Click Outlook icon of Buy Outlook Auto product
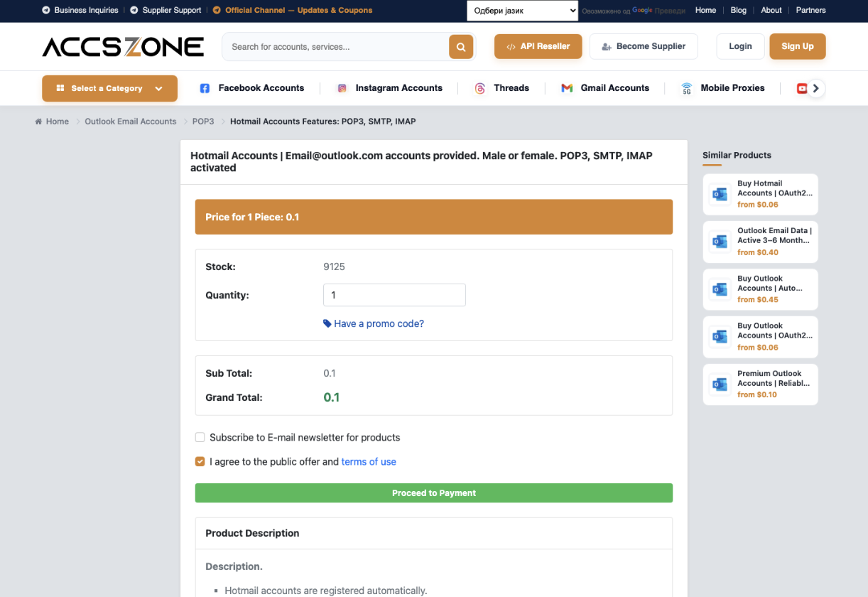The height and width of the screenshot is (597, 868). 720,289
